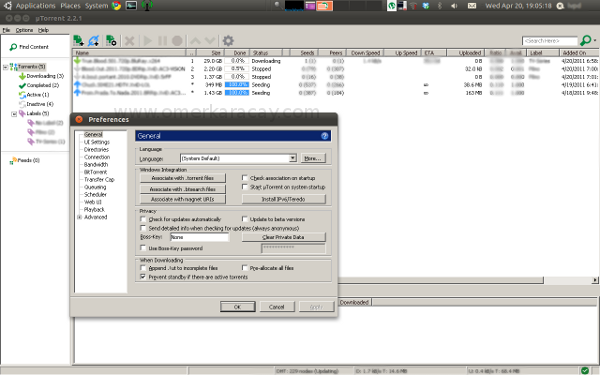This screenshot has width=600, height=375.
Task: Click the volume speaker icon in system tray
Action: 454,6
